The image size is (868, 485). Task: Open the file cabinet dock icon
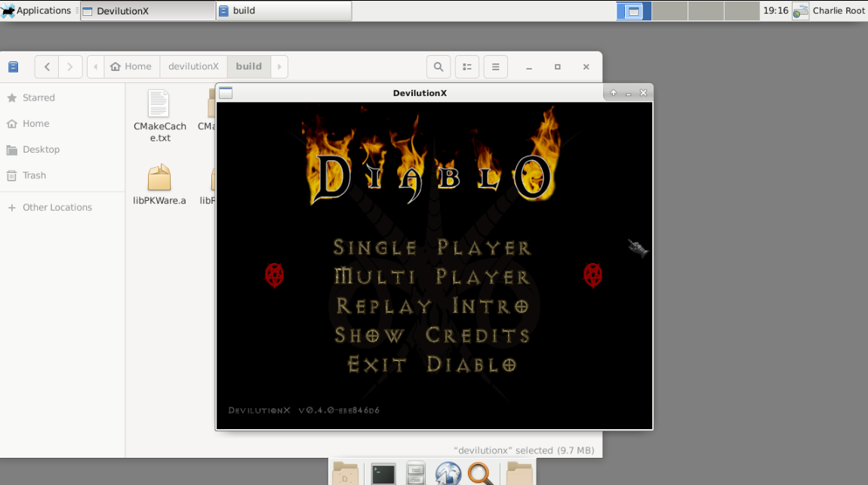[x=415, y=474]
